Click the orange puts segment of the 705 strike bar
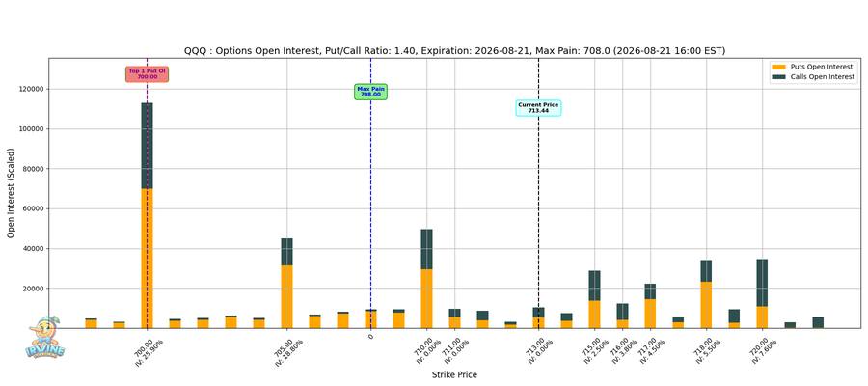868x386 pixels. [x=286, y=297]
